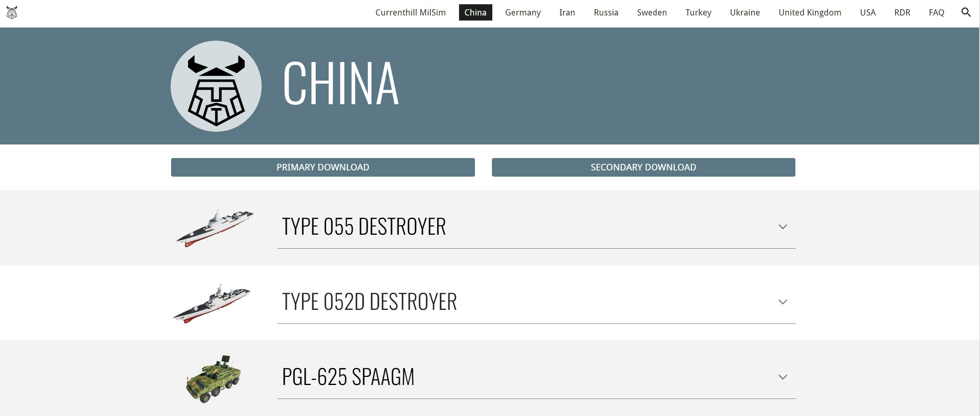Open the RDR nav item
The image size is (980, 416).
[902, 12]
